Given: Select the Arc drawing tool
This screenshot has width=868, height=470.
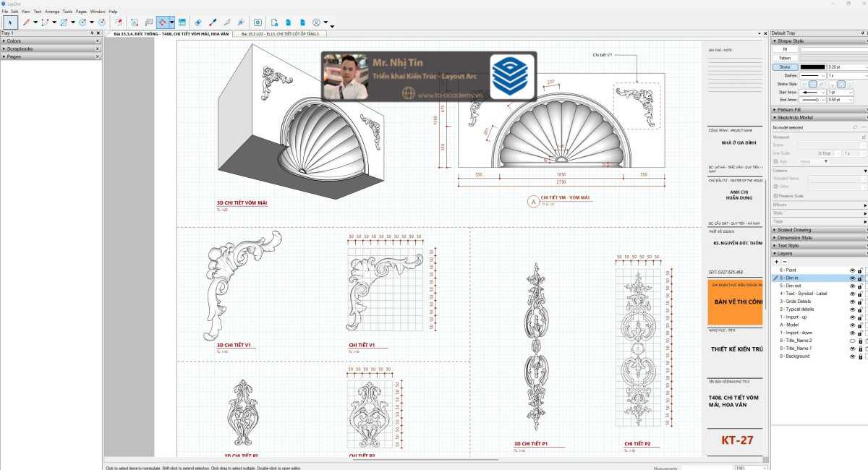Looking at the screenshot, I should [45, 22].
